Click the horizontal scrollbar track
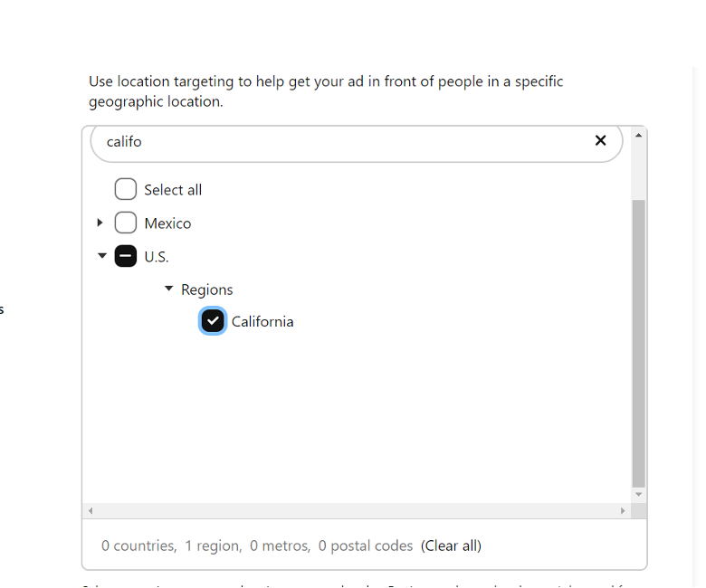The height and width of the screenshot is (588, 706). (357, 510)
